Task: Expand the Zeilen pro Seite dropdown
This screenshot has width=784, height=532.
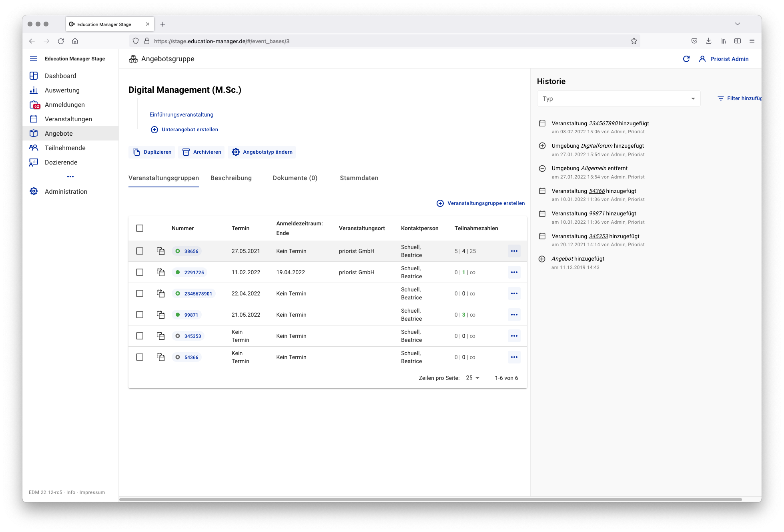Action: (x=471, y=377)
